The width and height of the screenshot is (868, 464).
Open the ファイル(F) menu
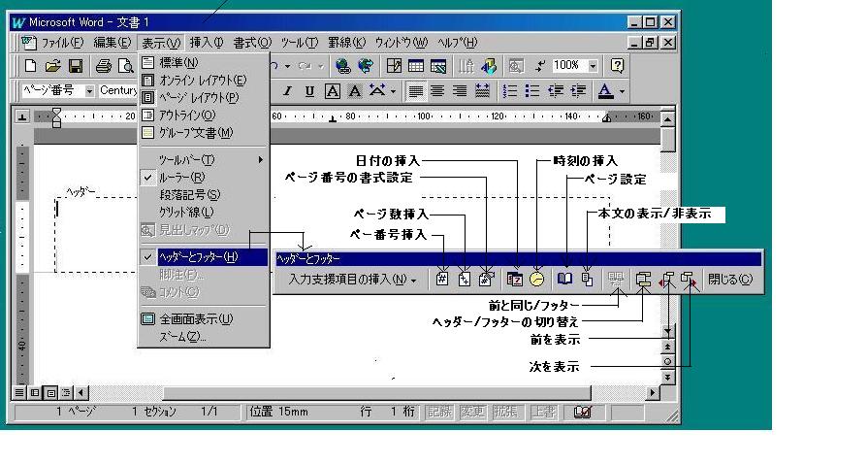(62, 43)
